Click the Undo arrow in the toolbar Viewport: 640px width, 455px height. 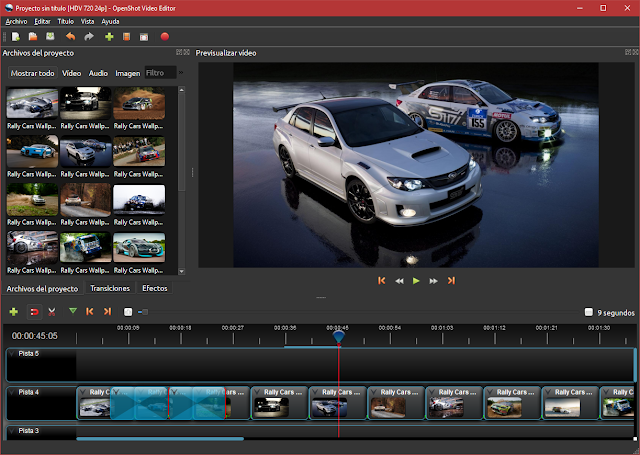71,37
